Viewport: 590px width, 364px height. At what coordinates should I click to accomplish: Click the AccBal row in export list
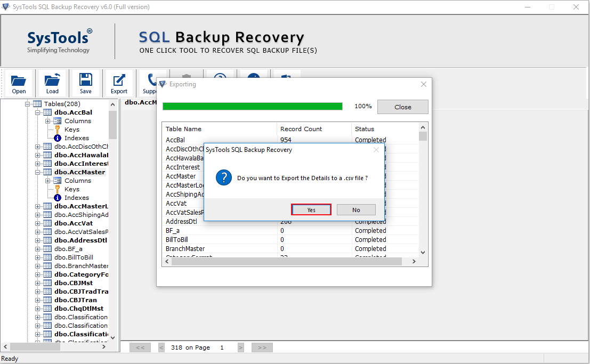(290, 140)
